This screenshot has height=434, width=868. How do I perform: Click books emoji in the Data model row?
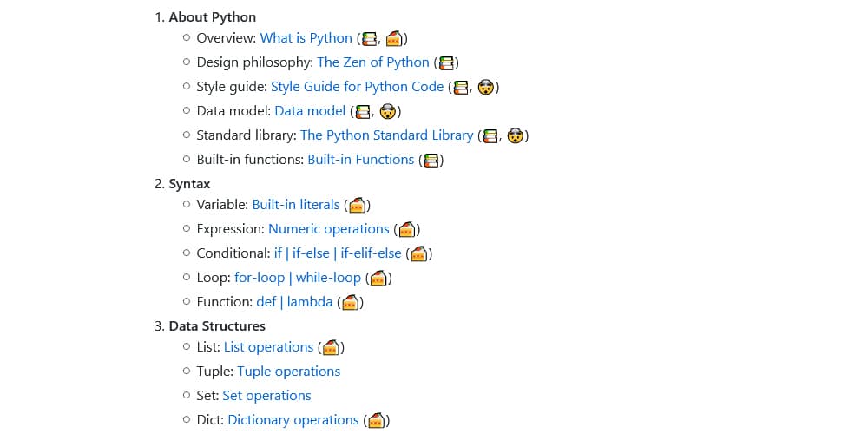pos(363,112)
